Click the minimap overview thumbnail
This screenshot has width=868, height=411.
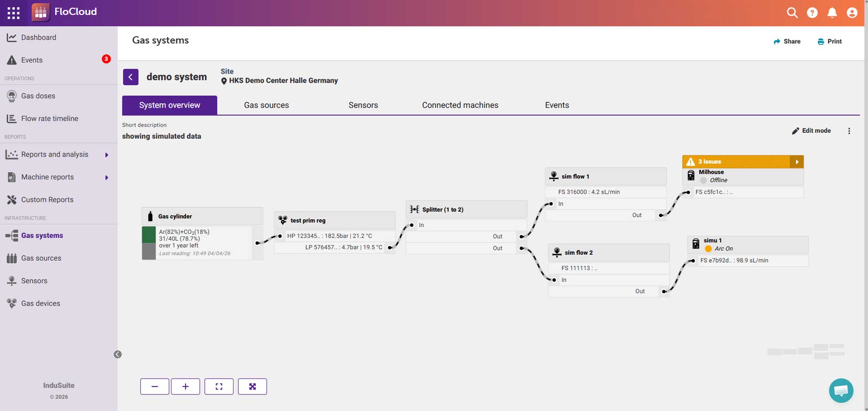(x=806, y=351)
